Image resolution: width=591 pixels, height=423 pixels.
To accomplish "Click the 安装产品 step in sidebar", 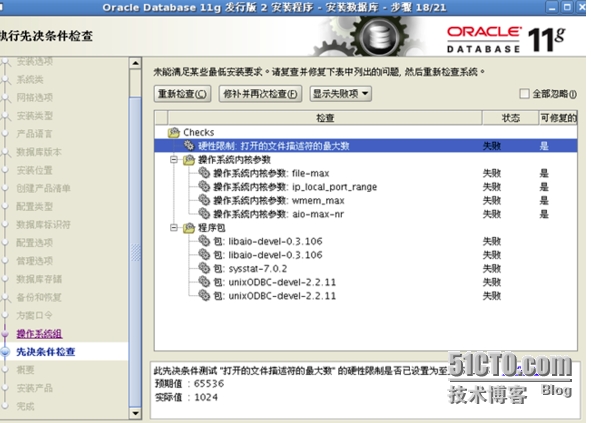I will [x=34, y=388].
